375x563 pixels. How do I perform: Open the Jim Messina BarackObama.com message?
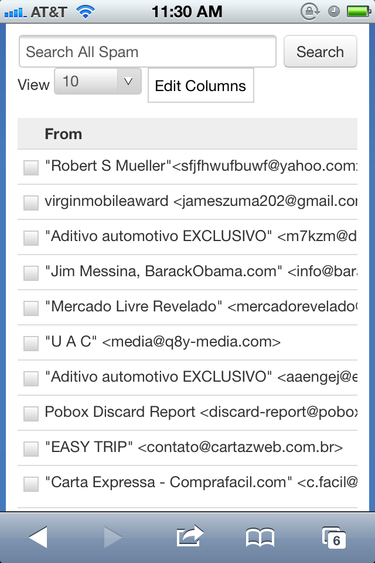point(188,272)
